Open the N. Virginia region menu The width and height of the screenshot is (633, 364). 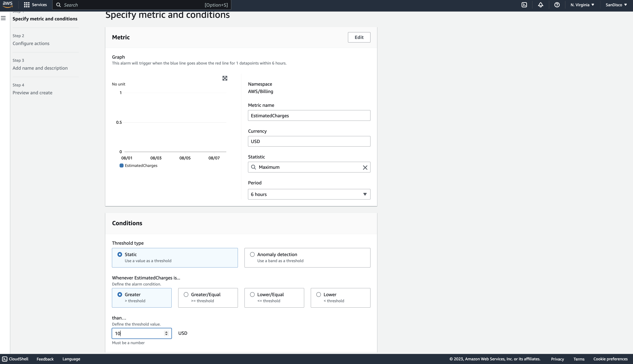coord(582,5)
